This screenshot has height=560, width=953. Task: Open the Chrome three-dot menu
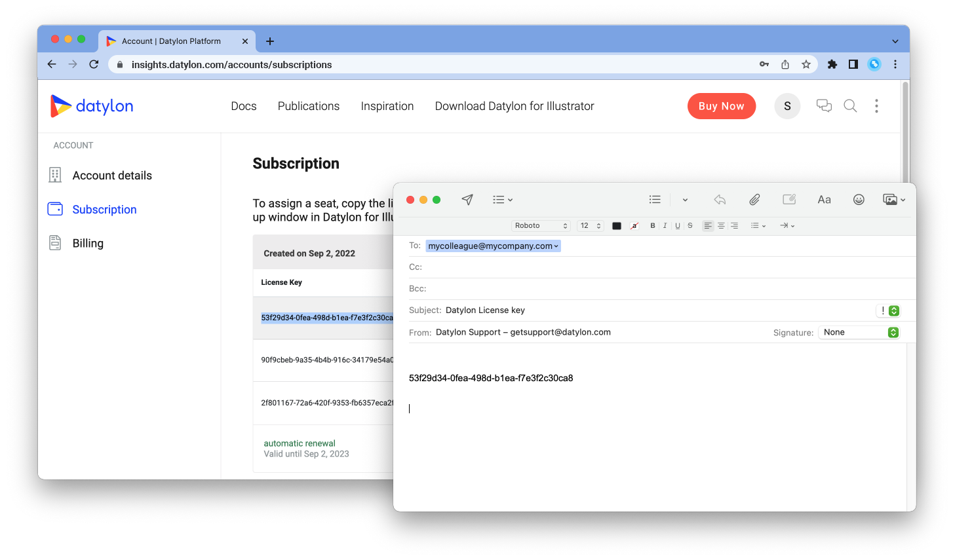click(895, 64)
